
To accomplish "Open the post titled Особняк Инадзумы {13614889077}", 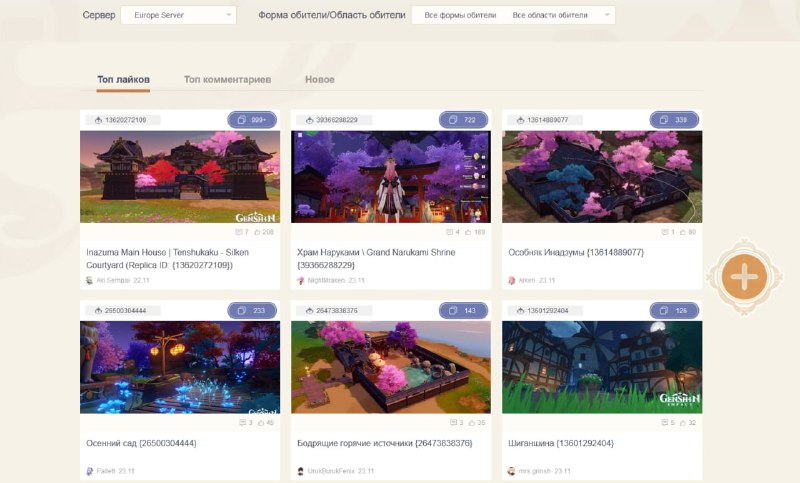I will (576, 252).
